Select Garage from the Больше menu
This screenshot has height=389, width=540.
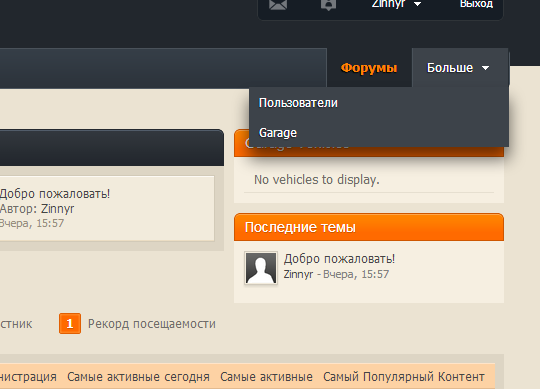(x=379, y=133)
